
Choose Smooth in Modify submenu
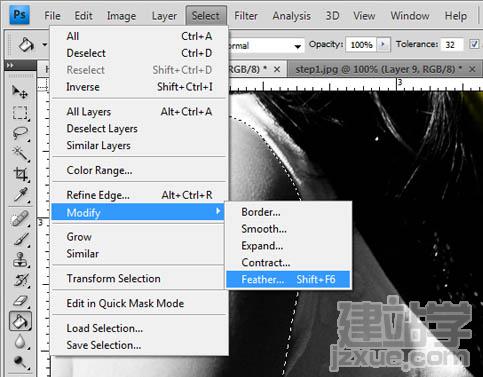[x=288, y=229]
